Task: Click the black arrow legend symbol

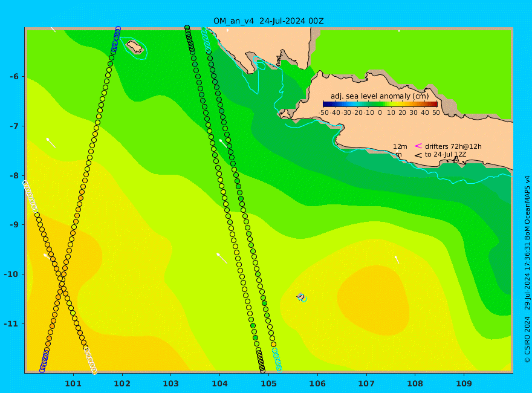Action: pyautogui.click(x=418, y=155)
